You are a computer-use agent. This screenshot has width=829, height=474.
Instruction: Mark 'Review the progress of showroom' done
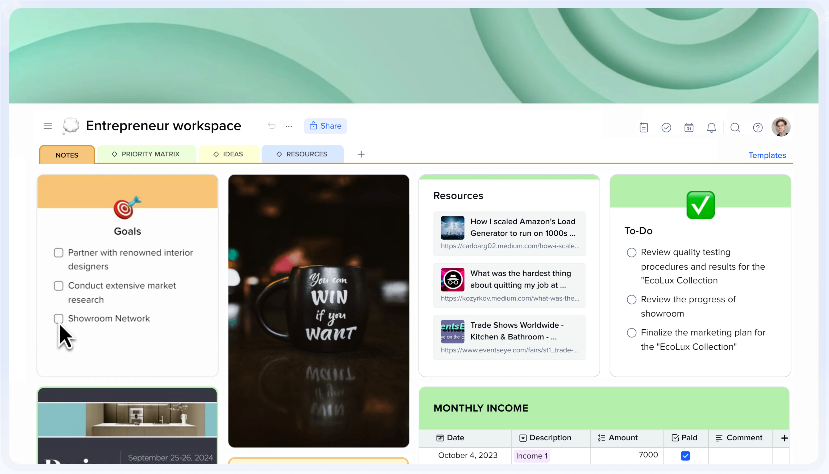(x=631, y=300)
